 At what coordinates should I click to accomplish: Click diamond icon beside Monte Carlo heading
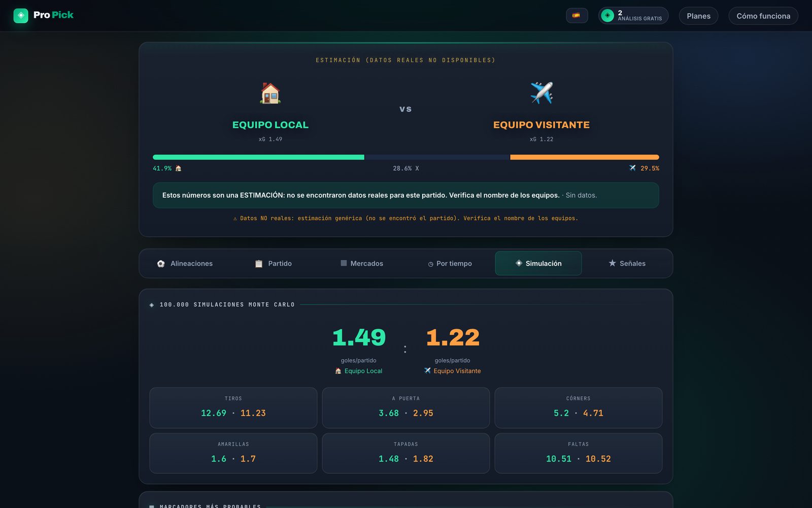(152, 305)
